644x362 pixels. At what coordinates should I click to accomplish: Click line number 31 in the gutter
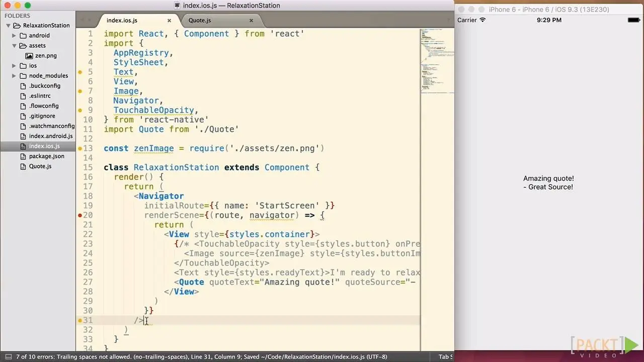pos(88,320)
